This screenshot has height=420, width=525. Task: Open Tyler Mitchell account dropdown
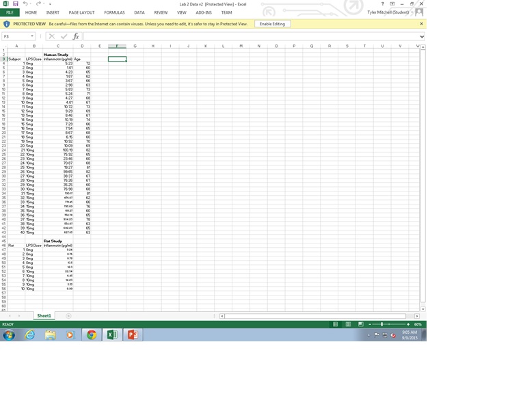point(412,12)
